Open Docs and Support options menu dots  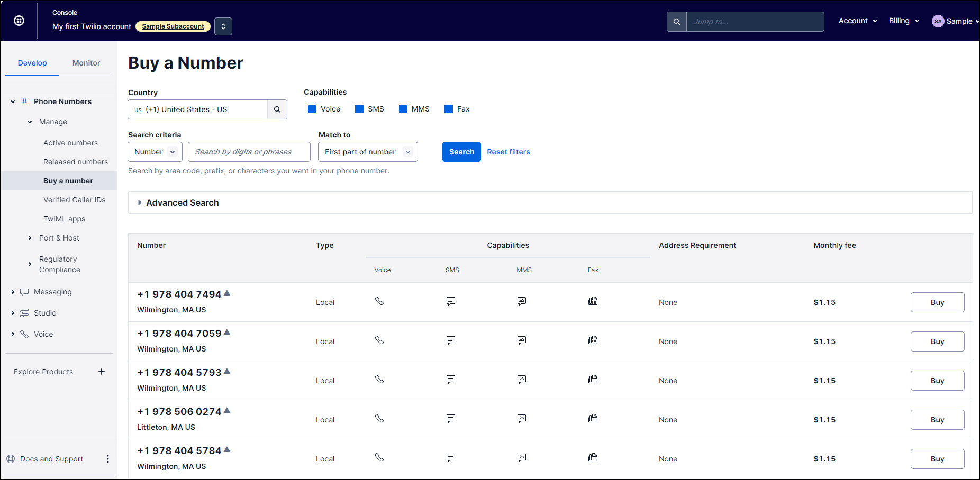pos(108,459)
